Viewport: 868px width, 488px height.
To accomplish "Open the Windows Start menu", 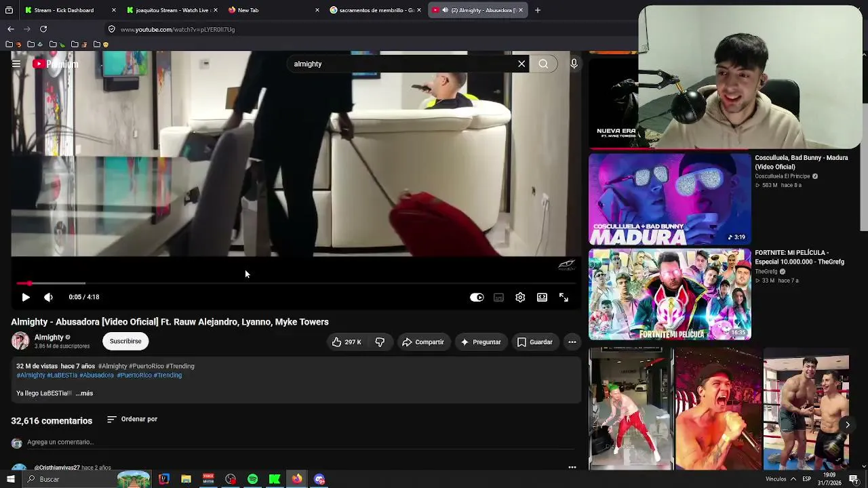I will click(10, 479).
